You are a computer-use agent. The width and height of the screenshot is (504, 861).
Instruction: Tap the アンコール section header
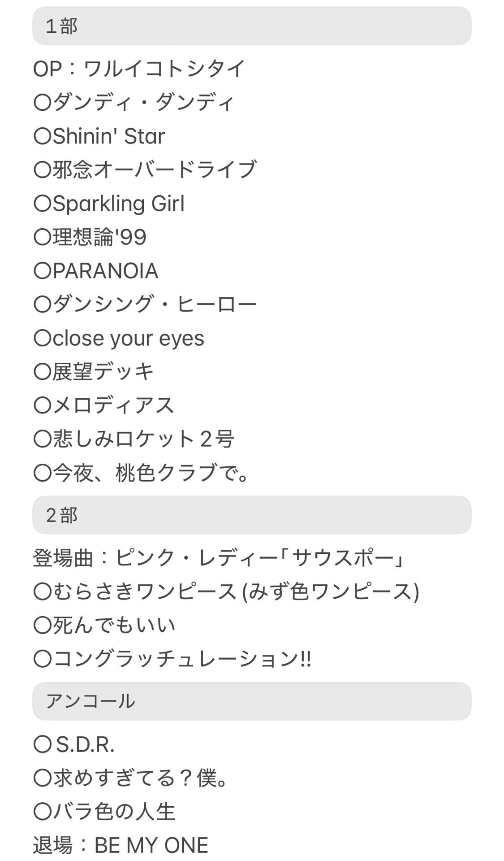coord(252,701)
